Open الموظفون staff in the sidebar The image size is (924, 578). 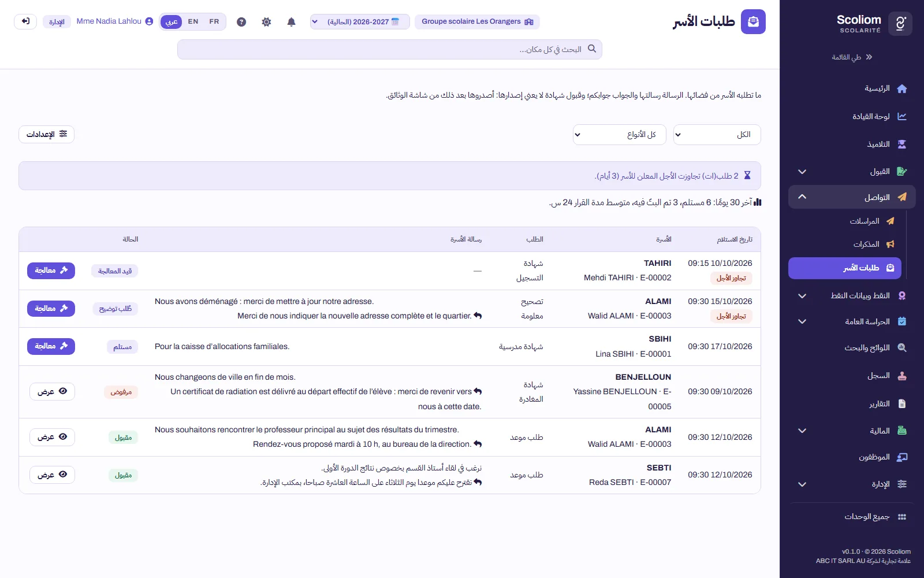tap(852, 457)
